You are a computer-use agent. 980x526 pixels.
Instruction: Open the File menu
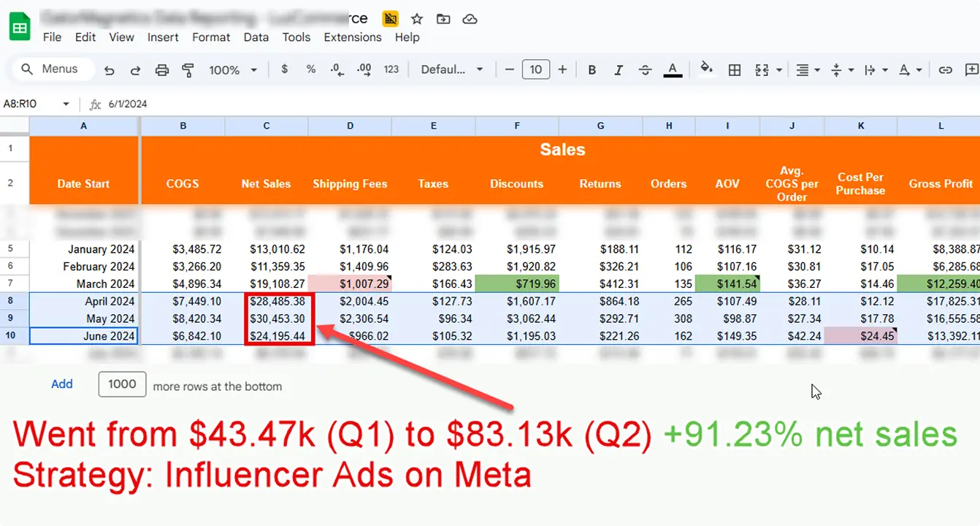52,37
